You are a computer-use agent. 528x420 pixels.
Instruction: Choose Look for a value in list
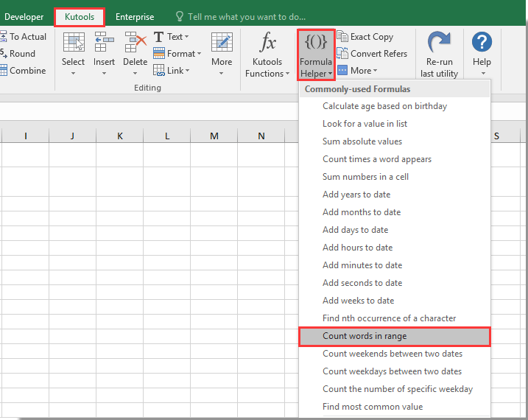pos(395,124)
